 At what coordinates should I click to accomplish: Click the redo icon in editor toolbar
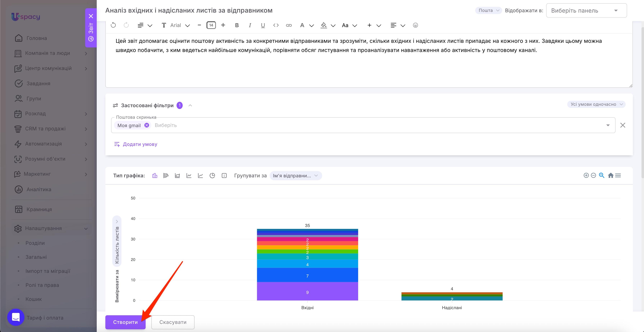(126, 25)
